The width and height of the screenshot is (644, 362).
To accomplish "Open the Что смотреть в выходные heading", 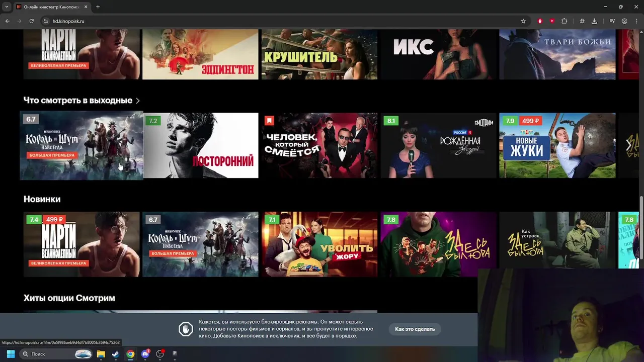I will (78, 101).
